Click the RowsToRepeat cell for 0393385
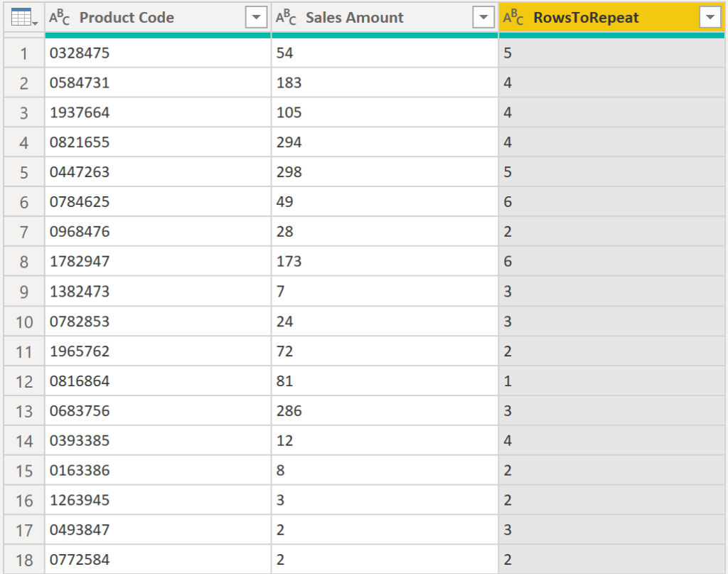Viewport: 728px width, 574px height. click(611, 440)
